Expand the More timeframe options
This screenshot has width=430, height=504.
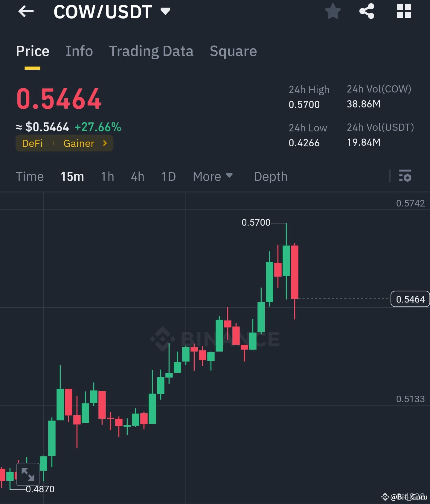[x=213, y=177]
